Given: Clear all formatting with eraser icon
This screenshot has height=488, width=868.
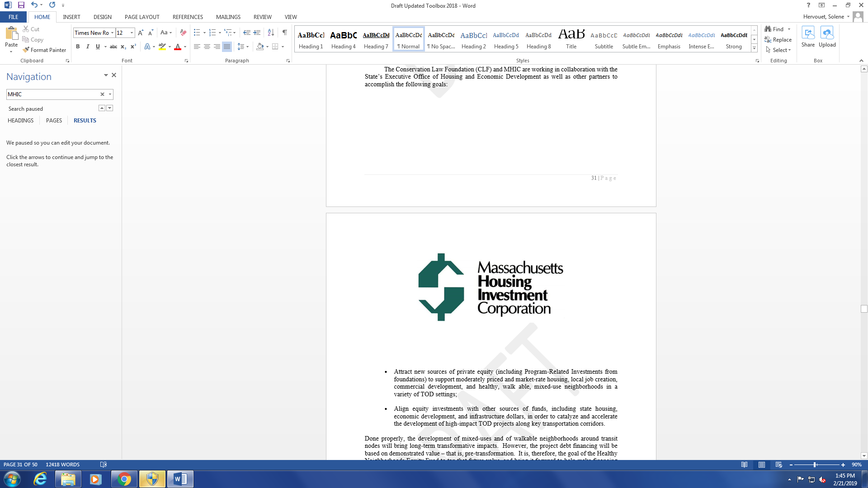Looking at the screenshot, I should [x=183, y=33].
